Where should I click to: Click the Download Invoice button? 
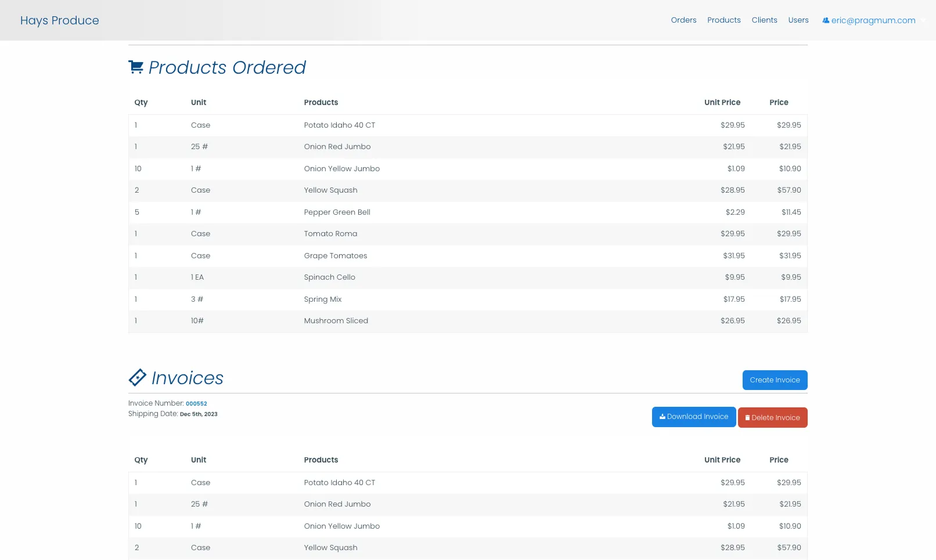click(x=693, y=416)
